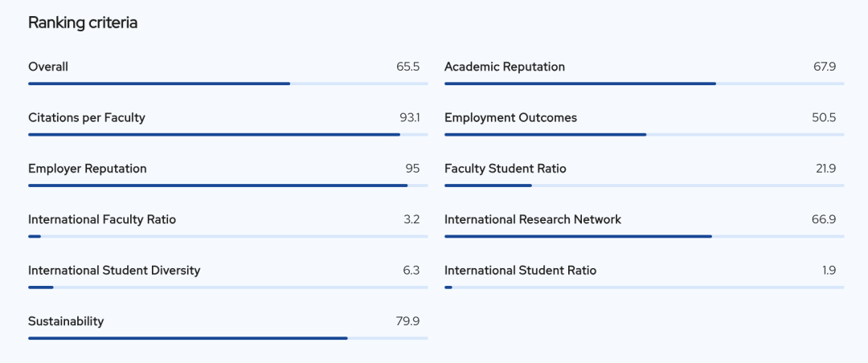The height and width of the screenshot is (363, 868).
Task: Click the Overall score value 65.5
Action: click(407, 67)
